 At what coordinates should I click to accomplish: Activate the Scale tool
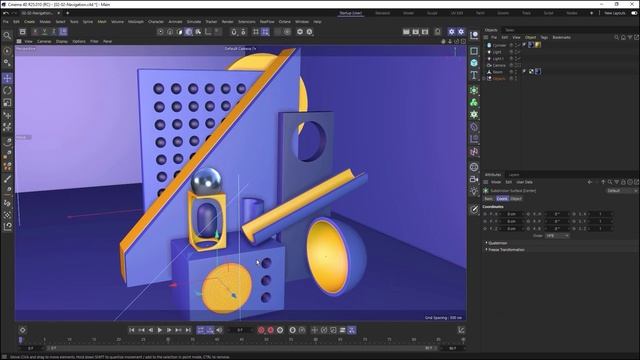coord(7,102)
